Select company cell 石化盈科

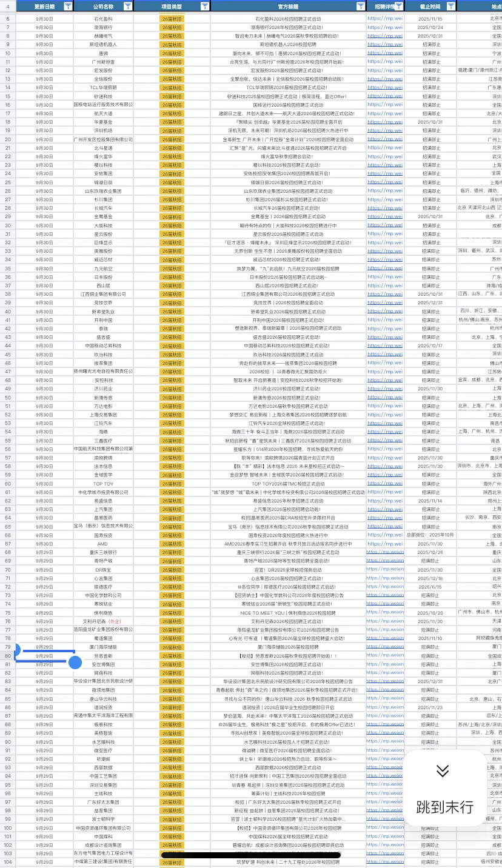point(104,19)
